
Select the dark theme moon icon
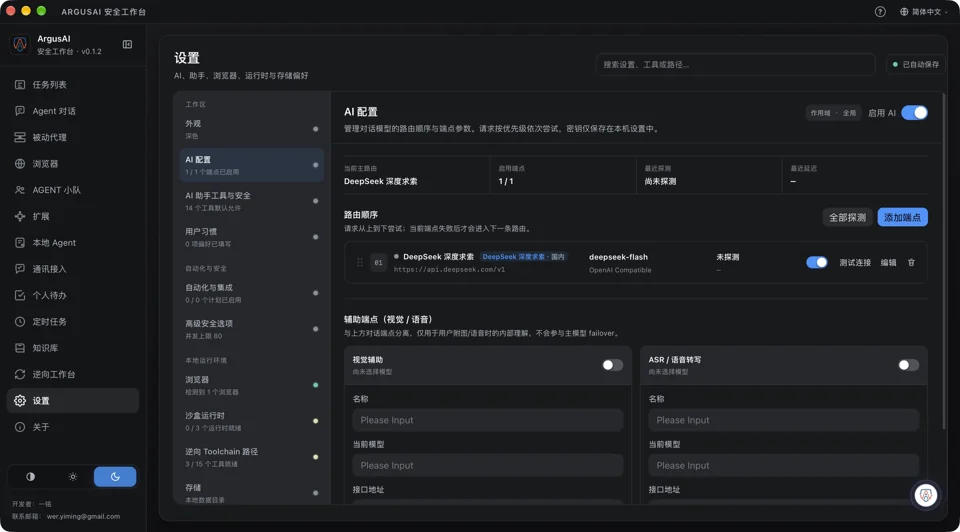click(x=115, y=476)
